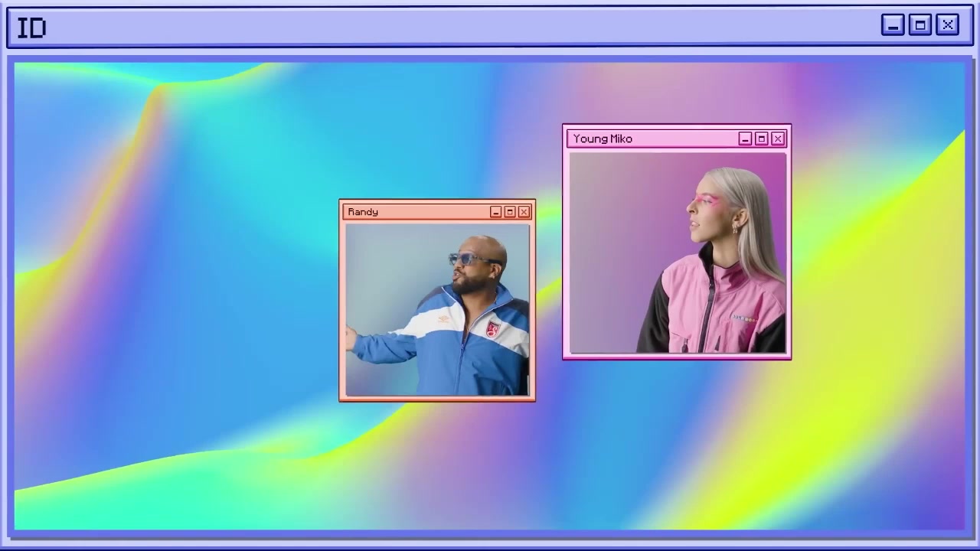Select the Young Miko window title text

pyautogui.click(x=603, y=139)
